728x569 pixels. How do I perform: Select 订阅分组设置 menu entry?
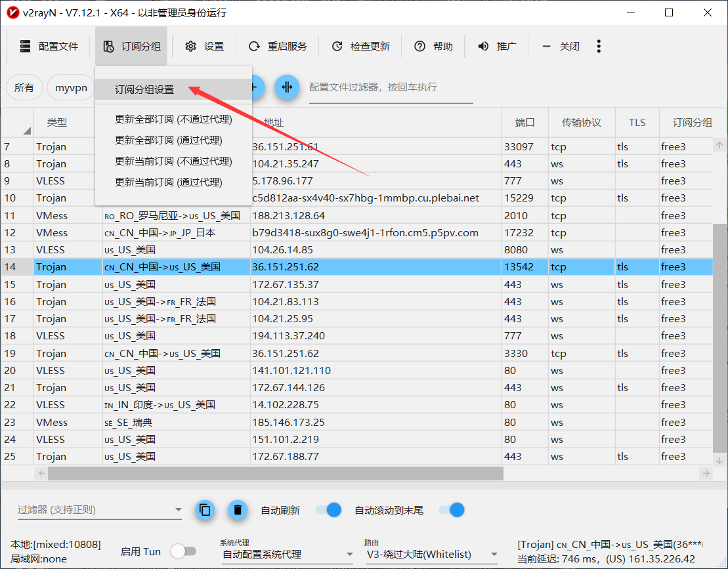click(144, 90)
